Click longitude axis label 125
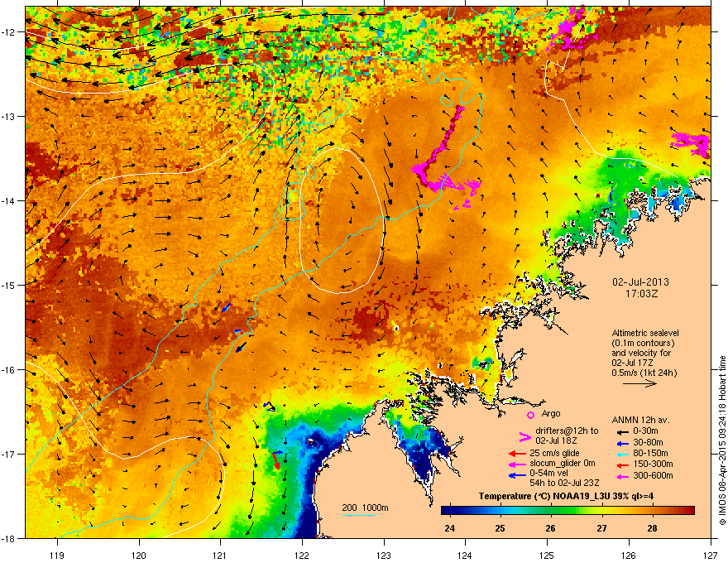This screenshot has height=563, width=728. coord(547,555)
